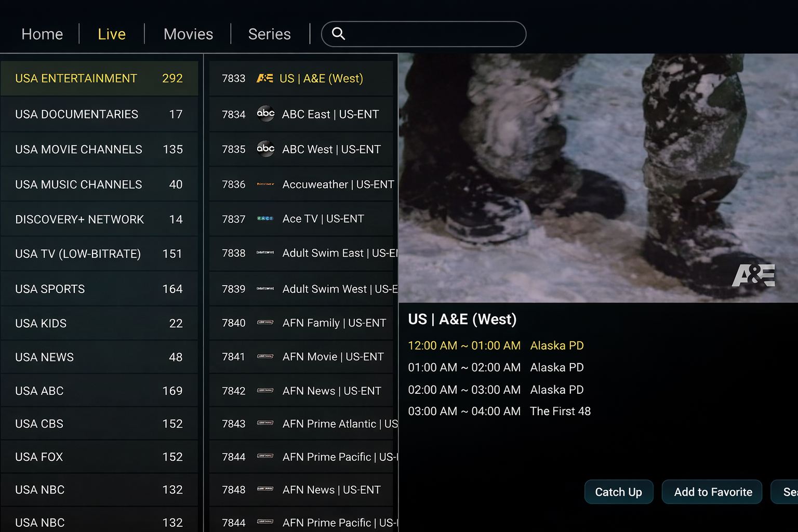Click the Adult Swim East logo

(265, 253)
